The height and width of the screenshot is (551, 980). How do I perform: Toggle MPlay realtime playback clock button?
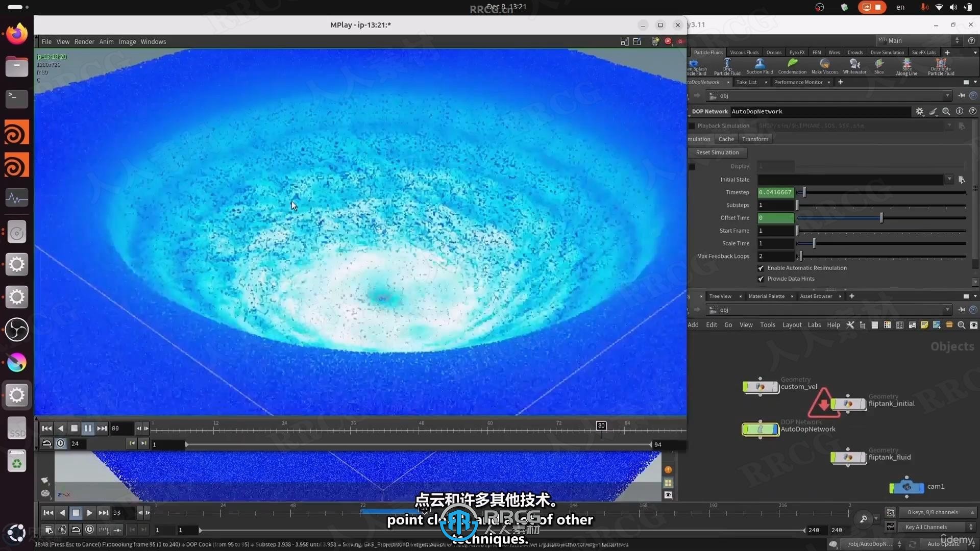click(60, 443)
